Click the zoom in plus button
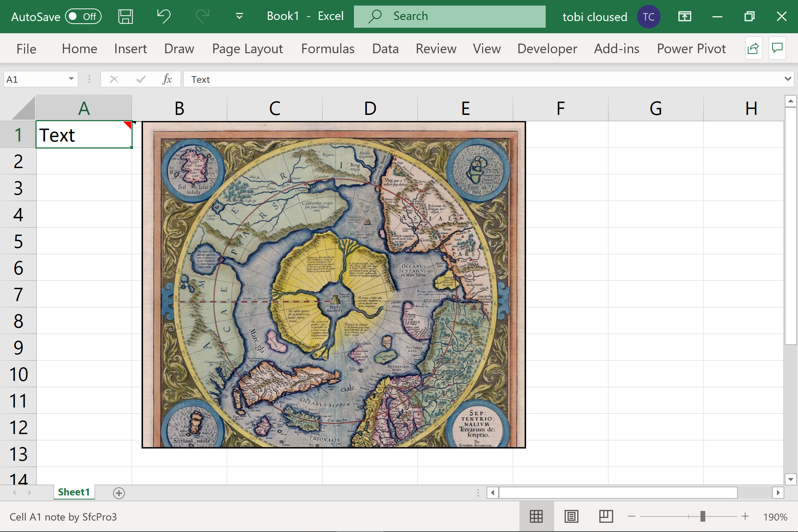798x532 pixels. (x=745, y=516)
